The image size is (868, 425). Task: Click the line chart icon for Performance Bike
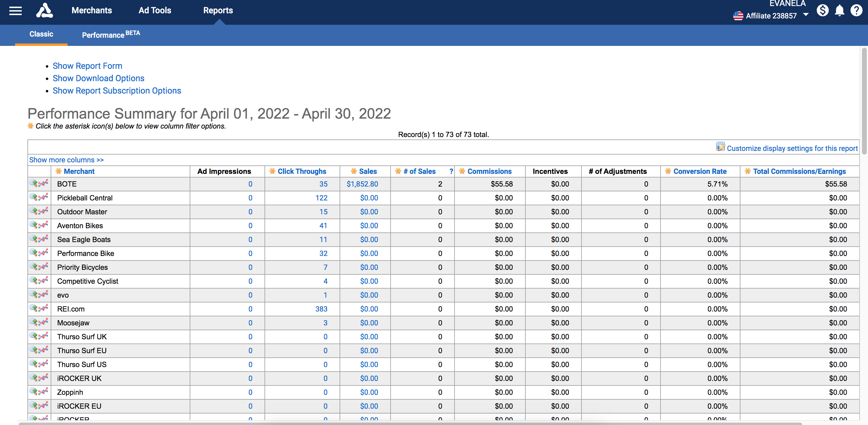(x=43, y=252)
